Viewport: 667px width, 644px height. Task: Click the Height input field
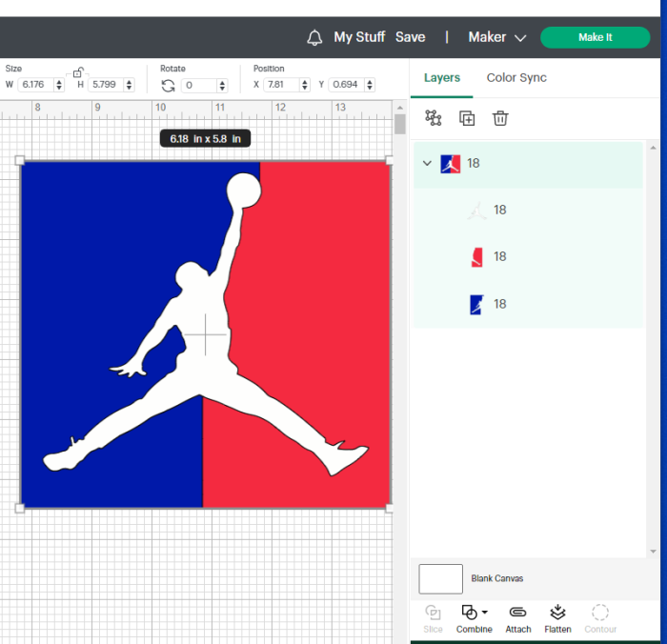106,85
